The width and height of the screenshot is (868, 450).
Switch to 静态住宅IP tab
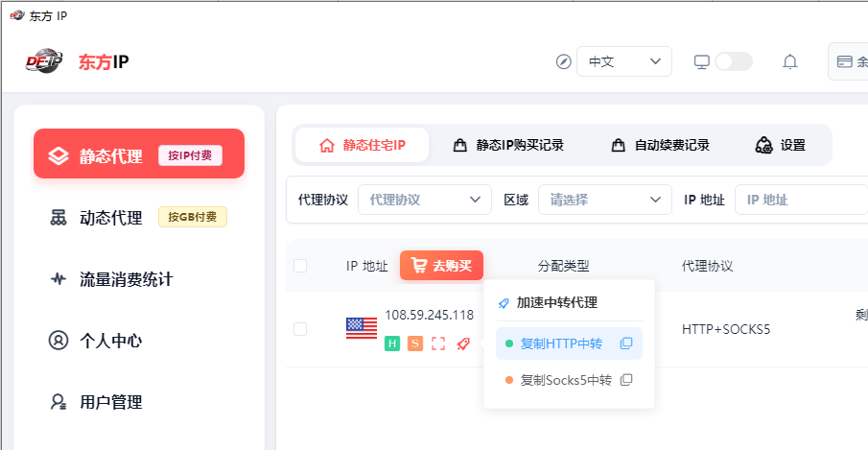(x=362, y=145)
